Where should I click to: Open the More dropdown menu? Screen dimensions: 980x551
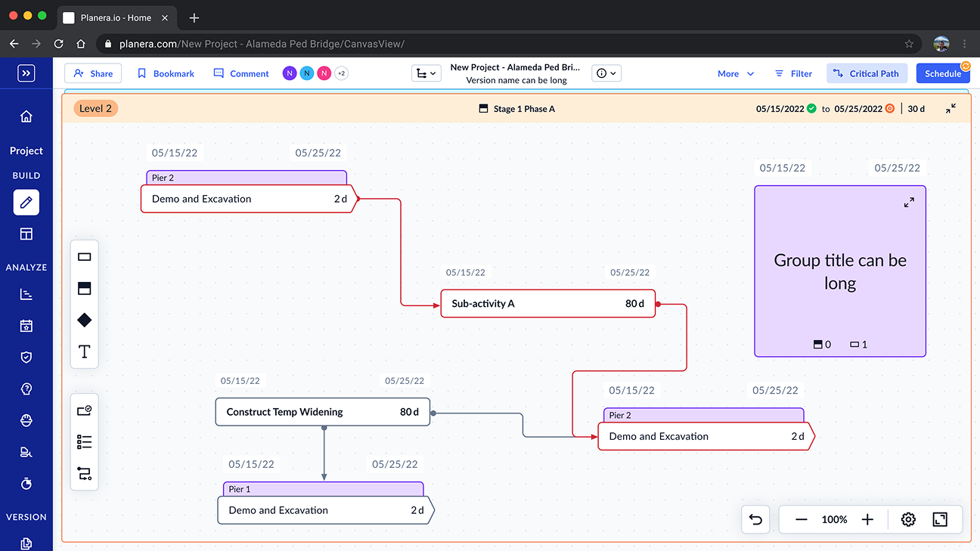pyautogui.click(x=736, y=73)
